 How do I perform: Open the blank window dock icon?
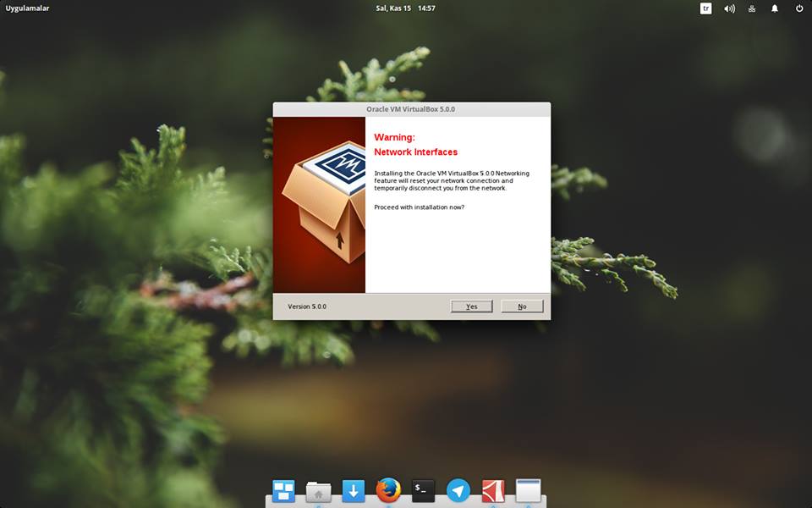(528, 490)
